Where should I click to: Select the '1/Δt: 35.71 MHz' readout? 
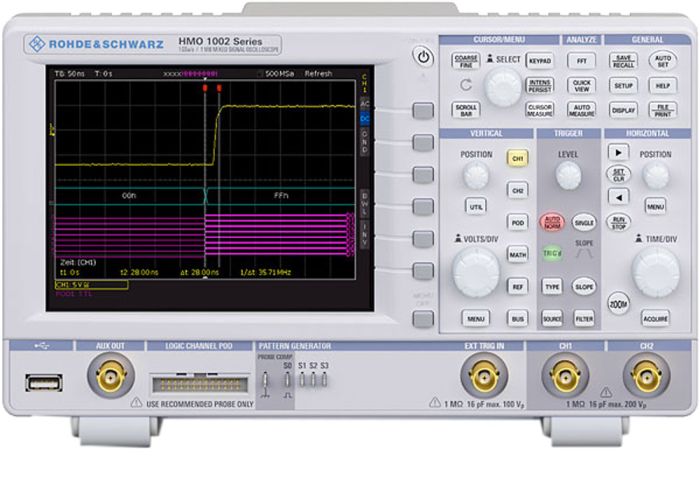point(265,272)
